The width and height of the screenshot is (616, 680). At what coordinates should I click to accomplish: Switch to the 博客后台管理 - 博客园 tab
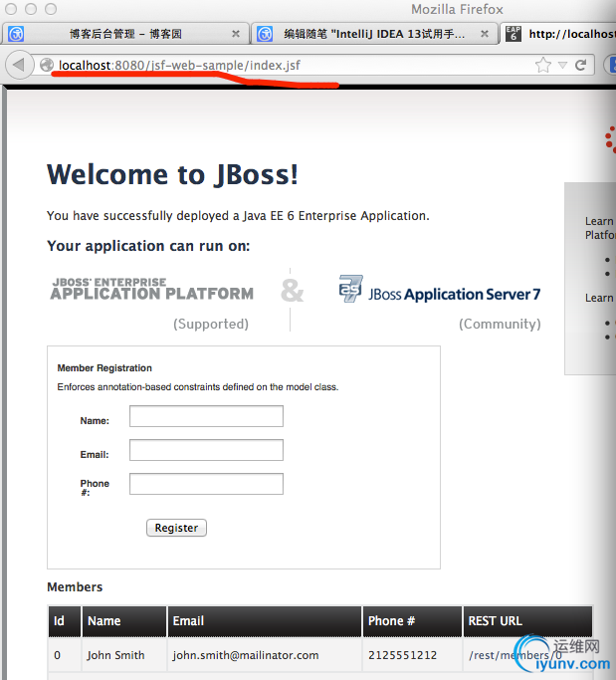[125, 34]
